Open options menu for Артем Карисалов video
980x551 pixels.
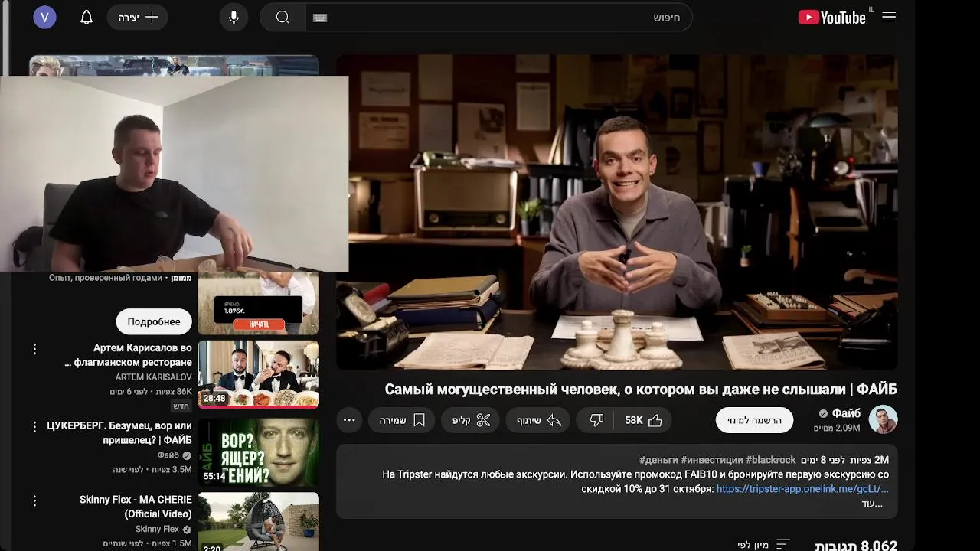click(x=34, y=349)
